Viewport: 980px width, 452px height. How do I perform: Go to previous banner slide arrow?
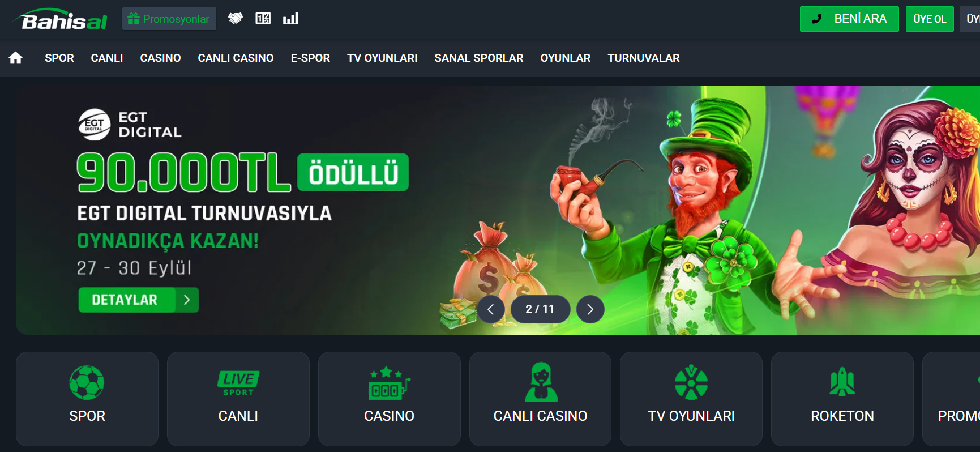(x=491, y=309)
